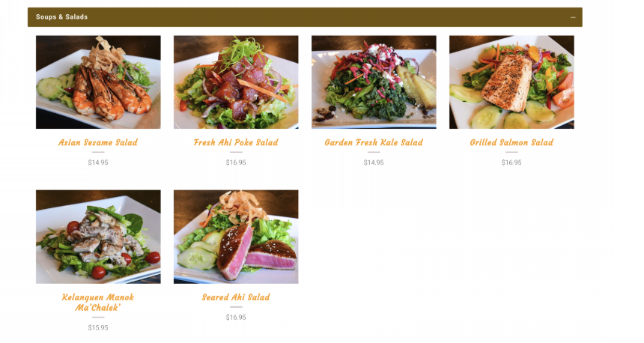Click the $16.95 price under Grilled Salmon Salad
The width and height of the screenshot is (644, 343).
click(x=511, y=163)
